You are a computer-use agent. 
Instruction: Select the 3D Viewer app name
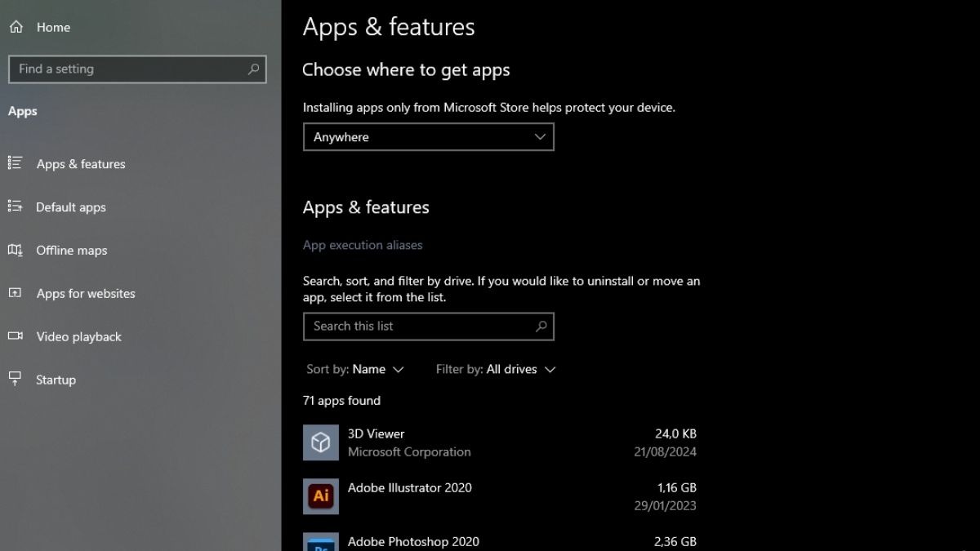(x=376, y=433)
